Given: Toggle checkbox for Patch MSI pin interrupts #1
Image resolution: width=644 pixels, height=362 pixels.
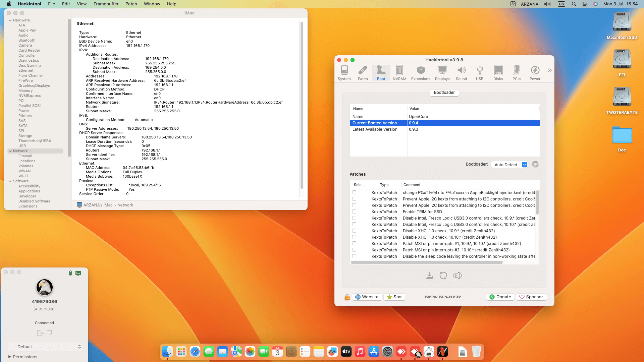Looking at the screenshot, I should tap(354, 244).
